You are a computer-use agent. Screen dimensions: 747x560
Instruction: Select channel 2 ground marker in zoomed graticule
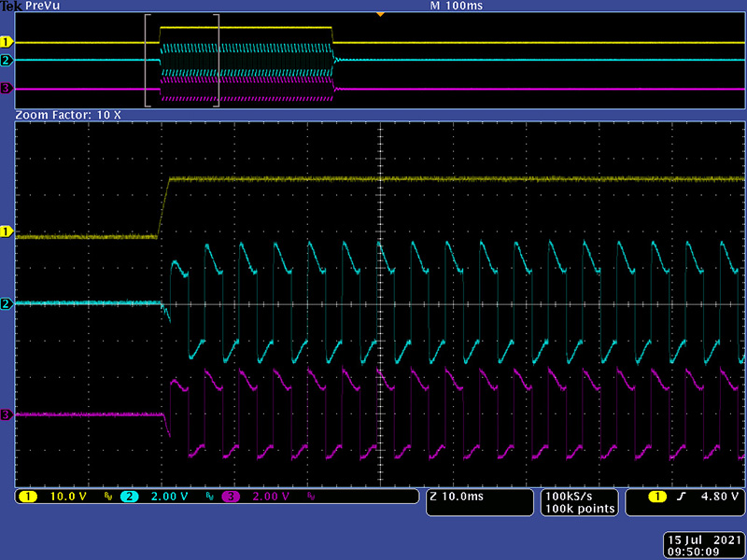[7, 304]
